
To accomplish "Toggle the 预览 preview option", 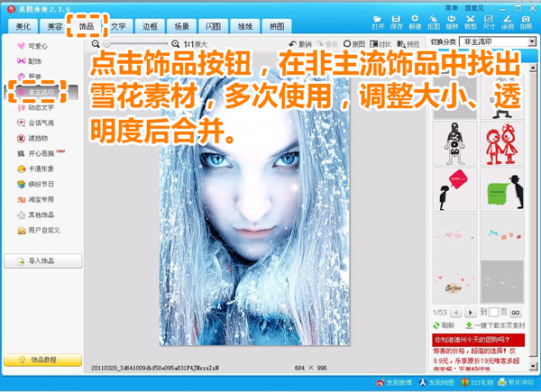I will [408, 43].
